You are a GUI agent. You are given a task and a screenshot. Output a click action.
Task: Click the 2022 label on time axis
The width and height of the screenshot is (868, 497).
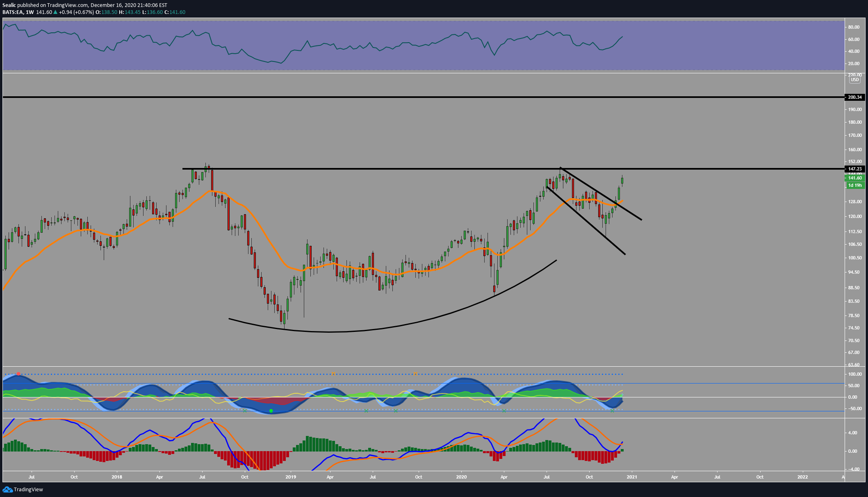tap(802, 477)
